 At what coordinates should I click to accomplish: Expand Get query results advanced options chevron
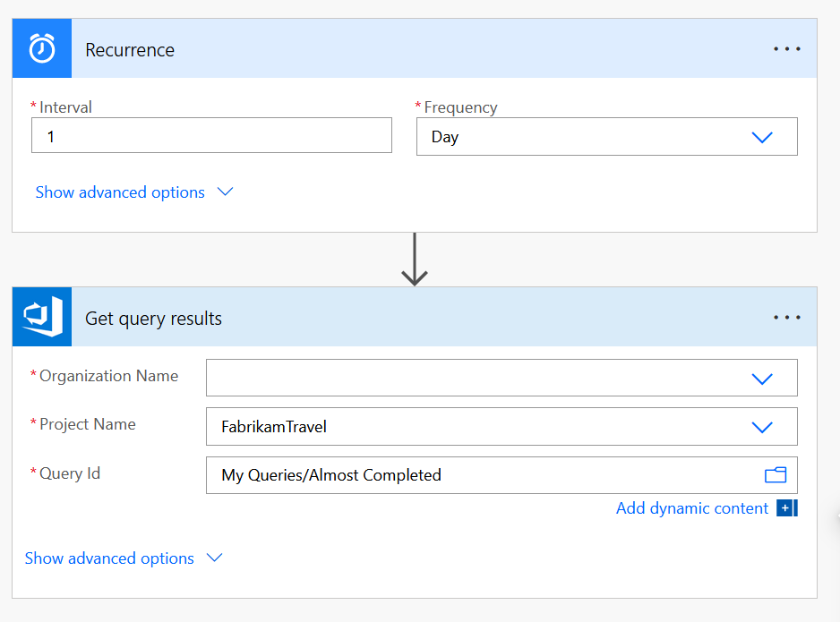coord(214,558)
